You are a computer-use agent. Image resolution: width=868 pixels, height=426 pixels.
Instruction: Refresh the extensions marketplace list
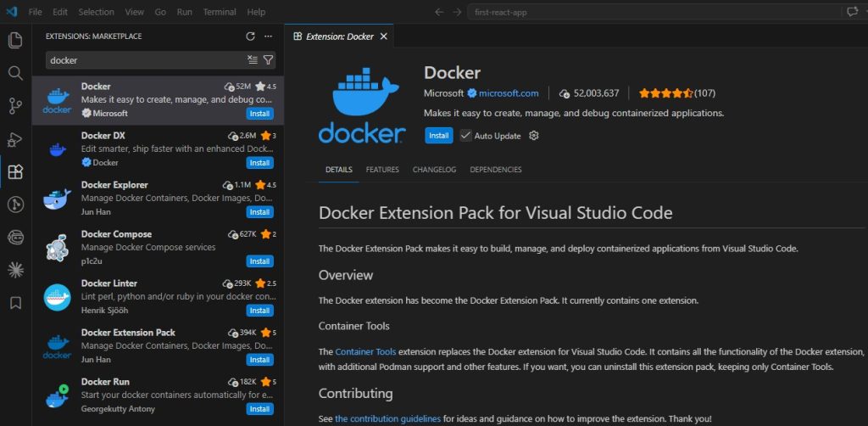(250, 36)
